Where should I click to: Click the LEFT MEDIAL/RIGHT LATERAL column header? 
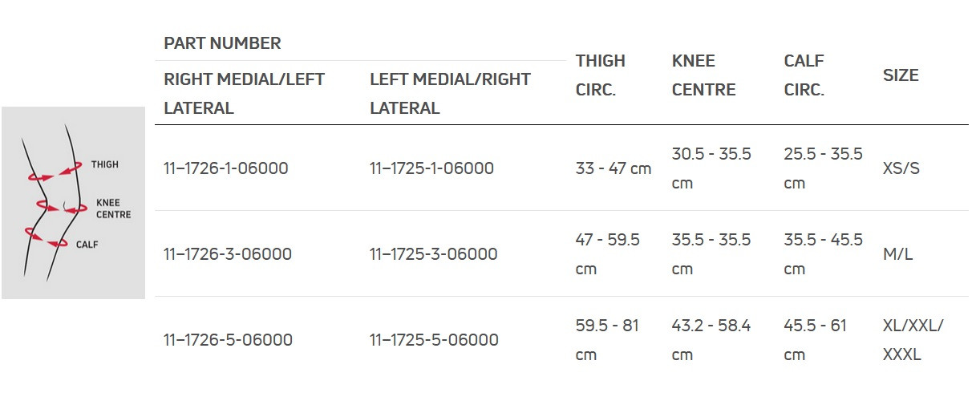[450, 94]
